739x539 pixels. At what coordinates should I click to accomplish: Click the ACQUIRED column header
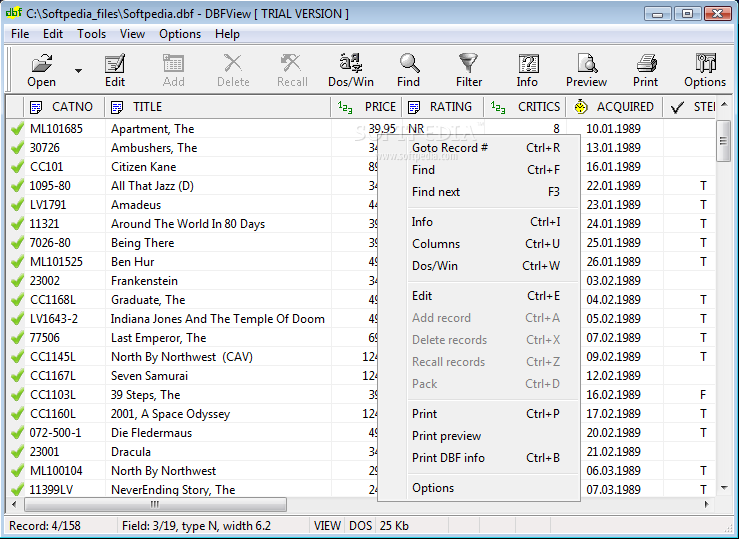click(614, 107)
